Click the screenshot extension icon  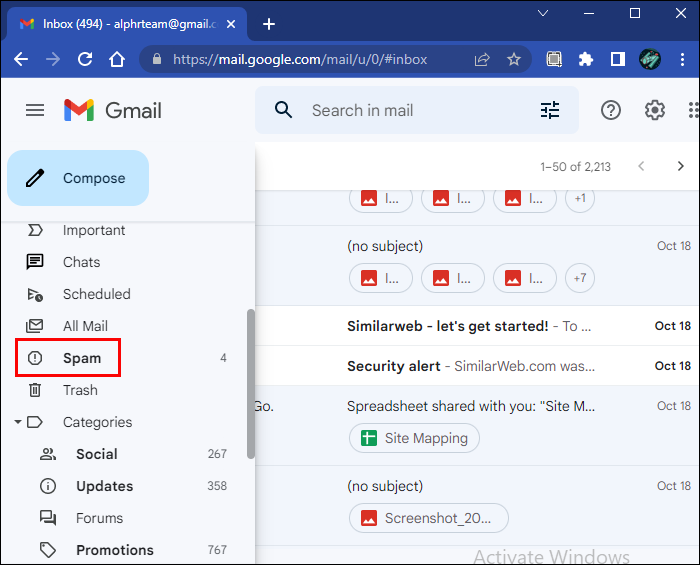(554, 59)
